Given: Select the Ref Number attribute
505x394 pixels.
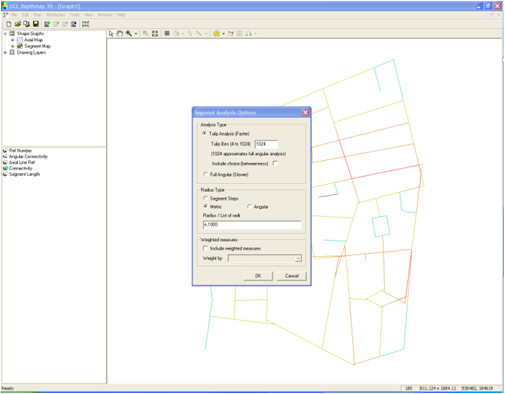Looking at the screenshot, I should 20,151.
